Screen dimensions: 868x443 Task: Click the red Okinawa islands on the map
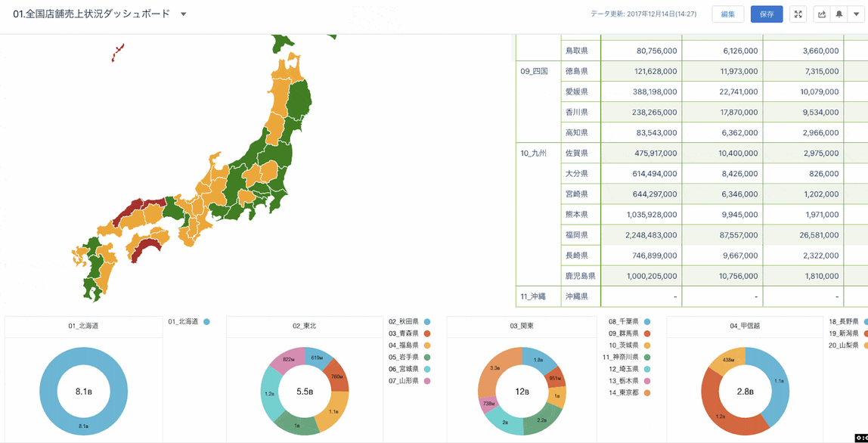coord(118,53)
